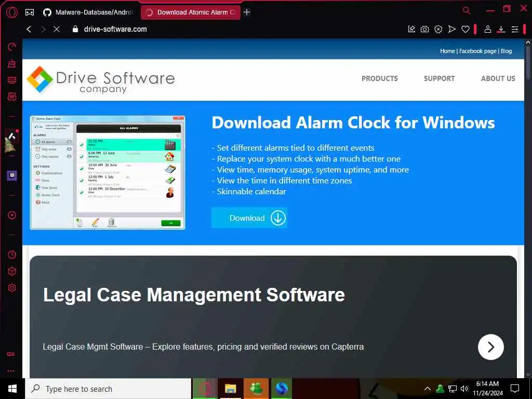Open the Windows notification center

pyautogui.click(x=515, y=389)
